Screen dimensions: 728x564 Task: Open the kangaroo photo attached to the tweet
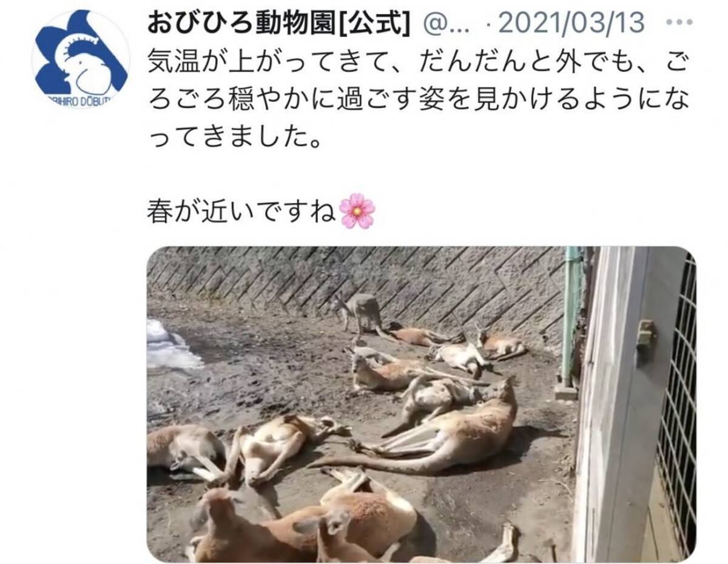pyautogui.click(x=422, y=404)
